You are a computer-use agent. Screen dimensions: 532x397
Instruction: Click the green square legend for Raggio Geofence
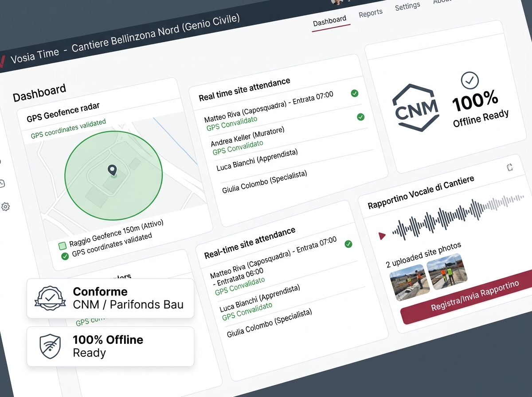coord(63,246)
